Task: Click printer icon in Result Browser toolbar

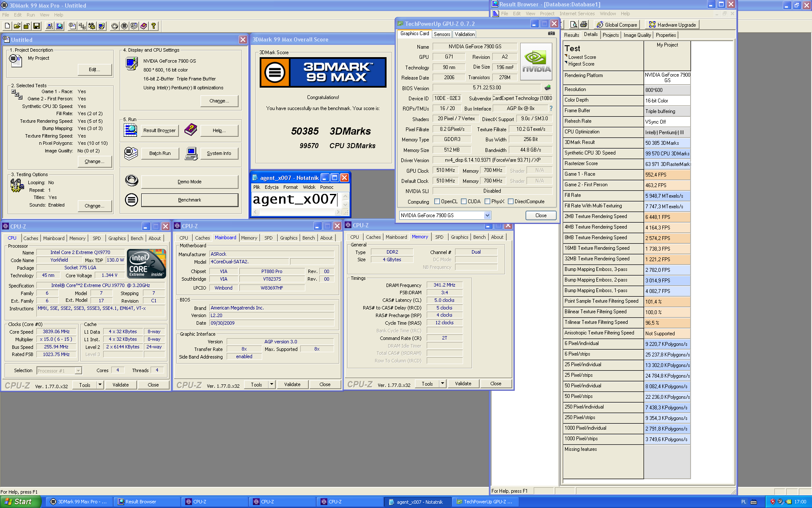Action: pyautogui.click(x=584, y=25)
